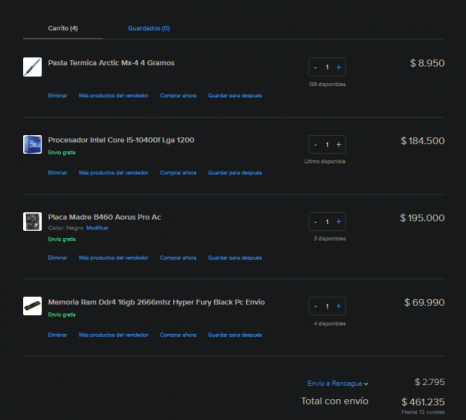Click Modificar next to Color: Negro
The width and height of the screenshot is (466, 420).
(97, 228)
